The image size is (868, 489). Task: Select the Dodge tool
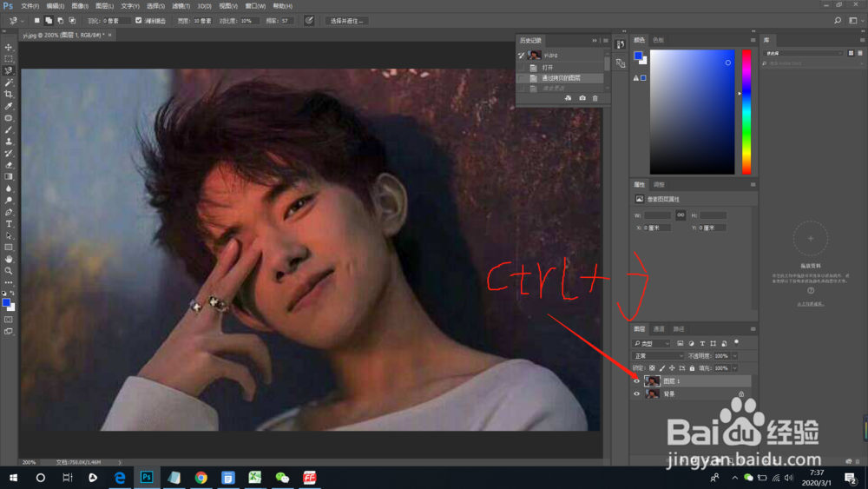[x=9, y=201]
